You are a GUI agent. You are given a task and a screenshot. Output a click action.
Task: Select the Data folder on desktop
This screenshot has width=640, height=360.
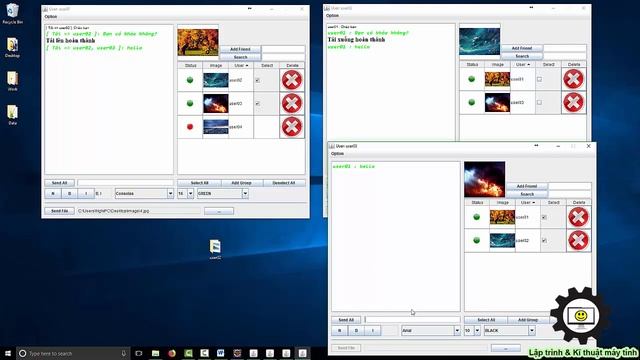(12, 115)
